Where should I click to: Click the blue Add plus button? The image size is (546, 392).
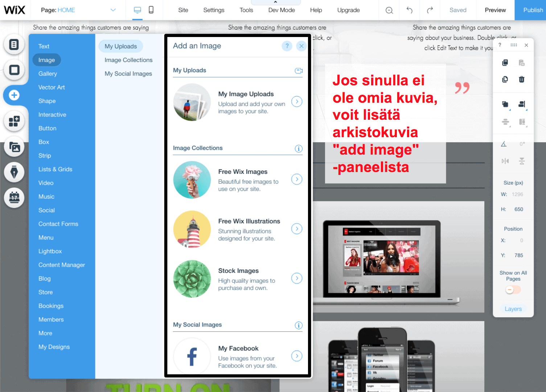click(x=14, y=95)
